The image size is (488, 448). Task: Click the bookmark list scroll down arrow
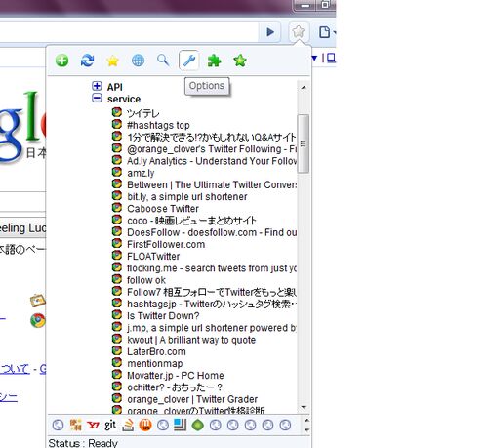[304, 407]
